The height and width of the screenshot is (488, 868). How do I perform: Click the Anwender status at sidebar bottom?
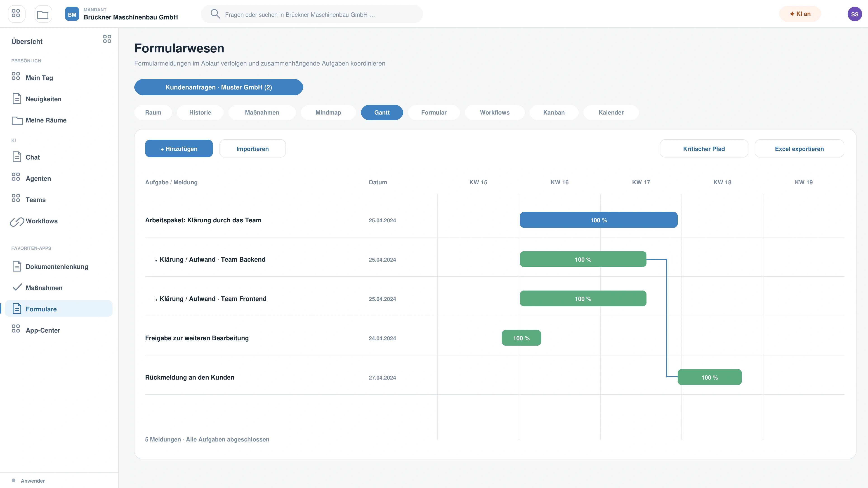coord(28,481)
